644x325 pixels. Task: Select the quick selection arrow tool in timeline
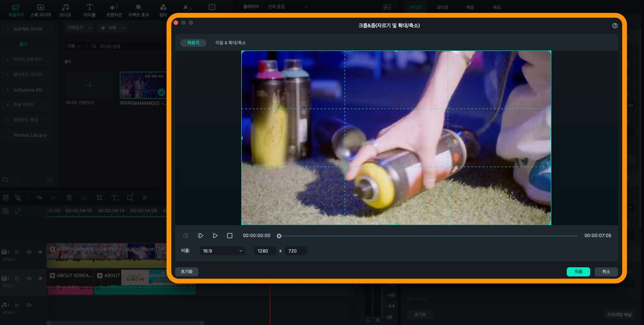coord(18,198)
